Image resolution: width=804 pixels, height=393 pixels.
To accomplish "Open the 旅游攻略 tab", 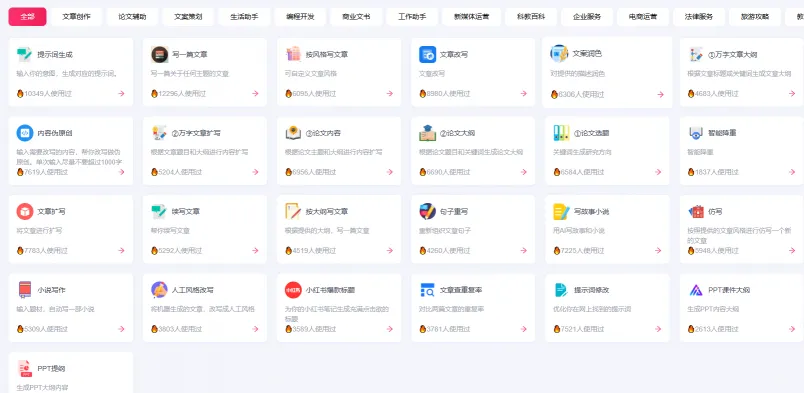I will coord(755,16).
